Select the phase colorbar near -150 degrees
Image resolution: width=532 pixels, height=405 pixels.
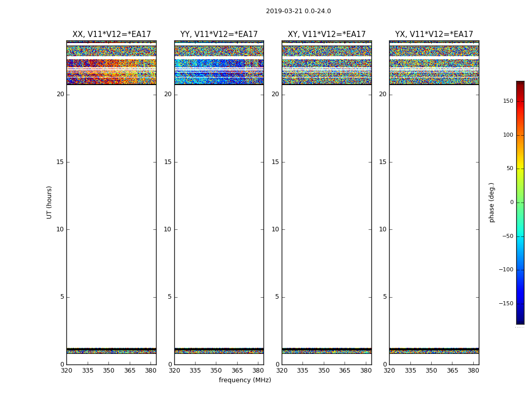point(520,303)
